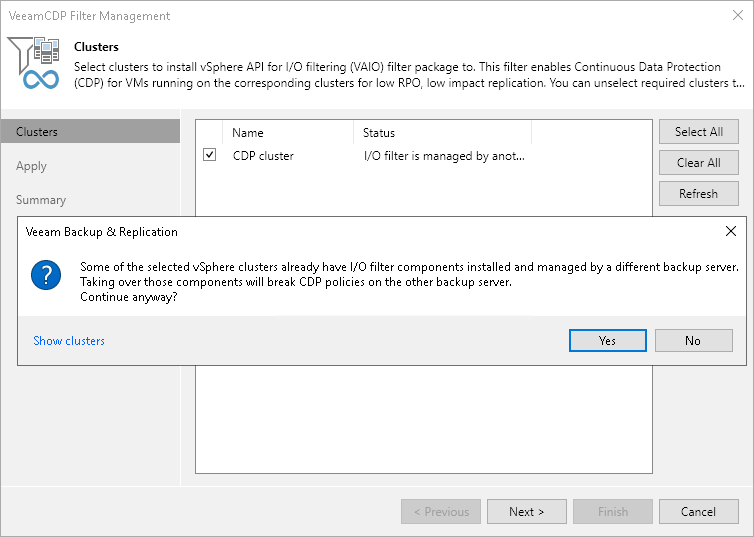This screenshot has width=754, height=537.
Task: Refresh the clusters list
Action: [699, 193]
